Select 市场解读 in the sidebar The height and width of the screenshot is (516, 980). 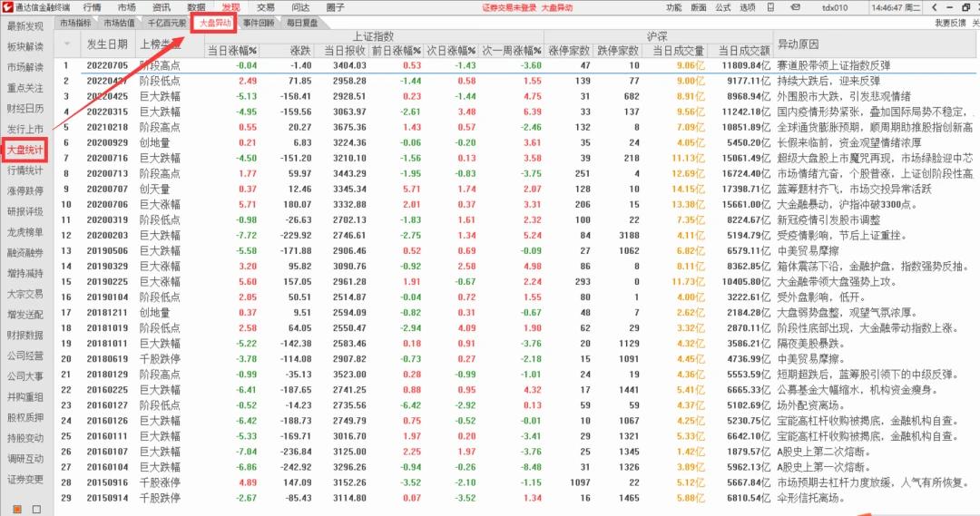[x=25, y=67]
